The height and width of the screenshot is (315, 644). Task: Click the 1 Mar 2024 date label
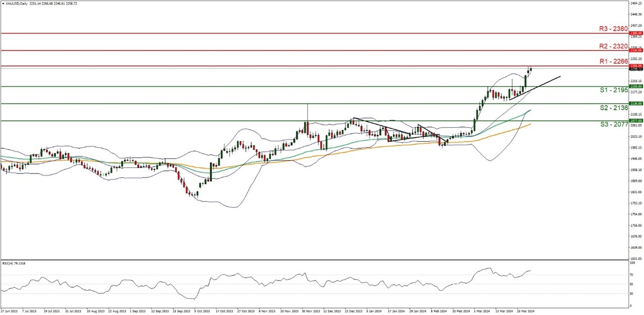pyautogui.click(x=482, y=311)
